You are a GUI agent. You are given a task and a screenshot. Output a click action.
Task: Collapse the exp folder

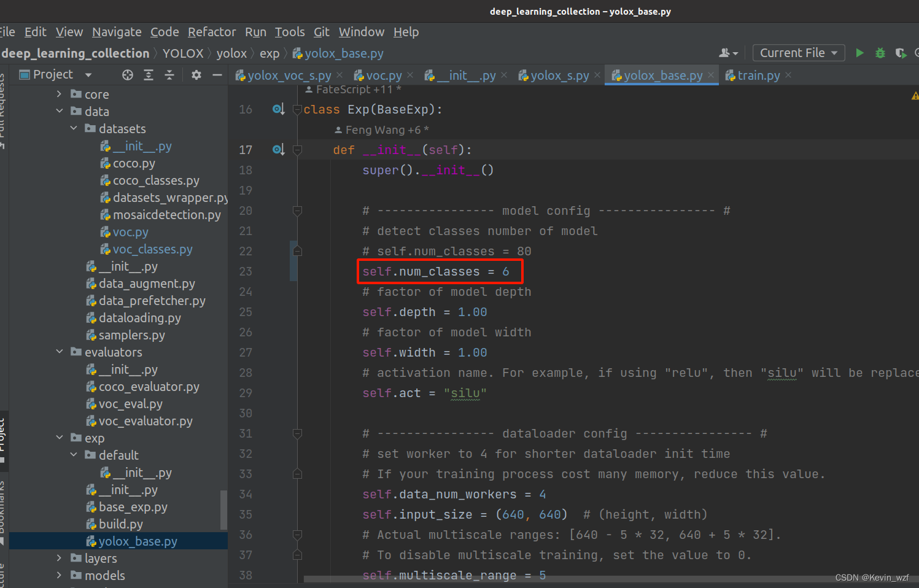(x=59, y=438)
